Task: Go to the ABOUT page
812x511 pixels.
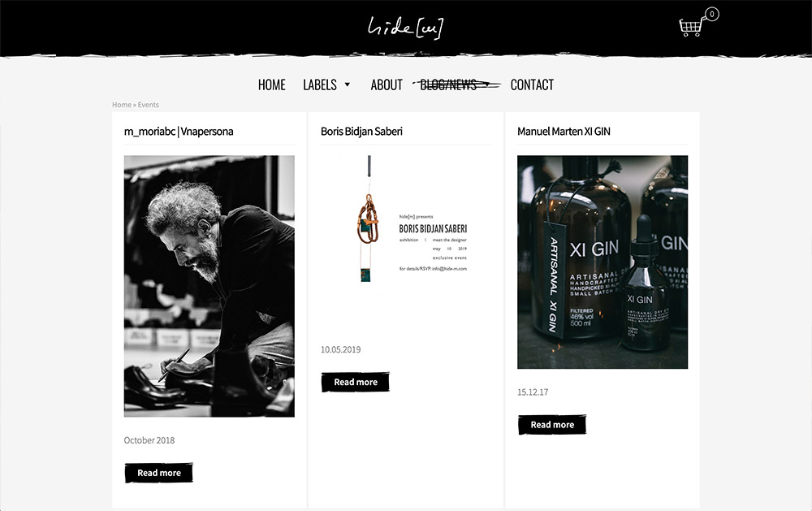Action: pyautogui.click(x=387, y=84)
